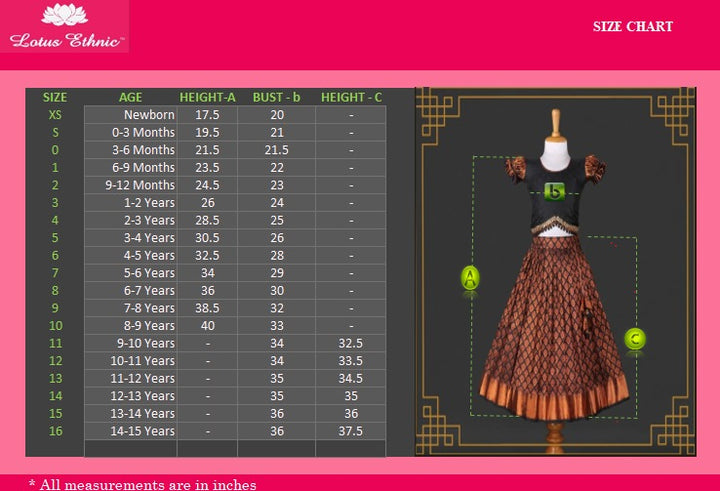
Task: Click Height-C '32.5' in 9-10 Years row
Action: 351,343
